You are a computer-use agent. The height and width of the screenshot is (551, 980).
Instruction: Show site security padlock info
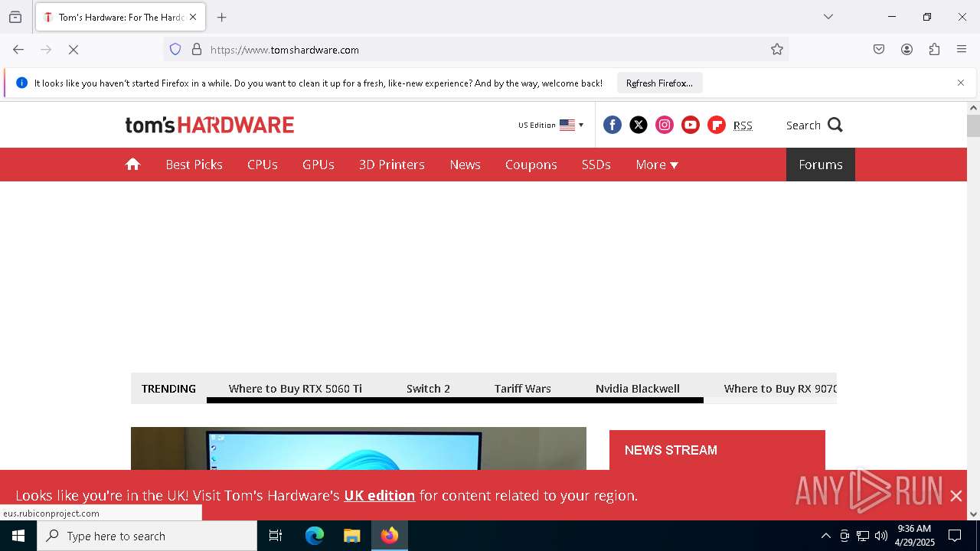coord(197,50)
